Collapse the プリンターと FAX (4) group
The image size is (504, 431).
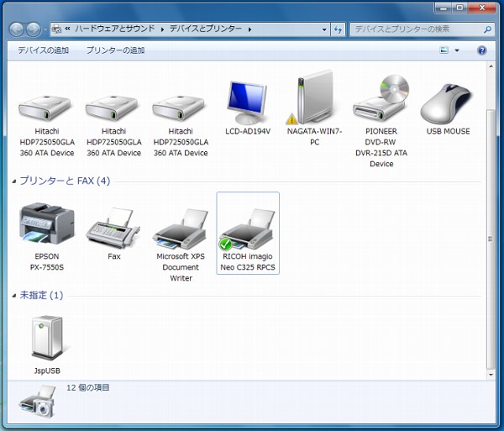click(x=13, y=181)
